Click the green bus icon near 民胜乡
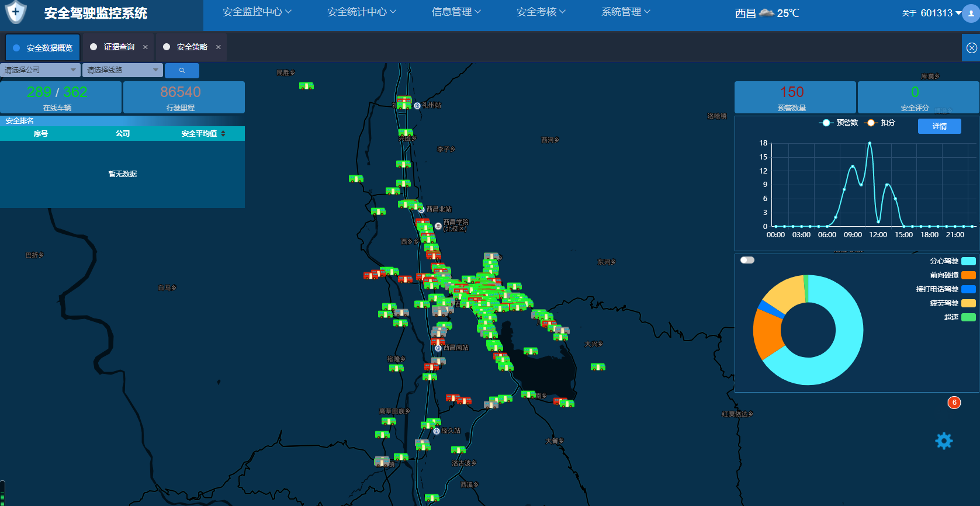 tap(306, 86)
